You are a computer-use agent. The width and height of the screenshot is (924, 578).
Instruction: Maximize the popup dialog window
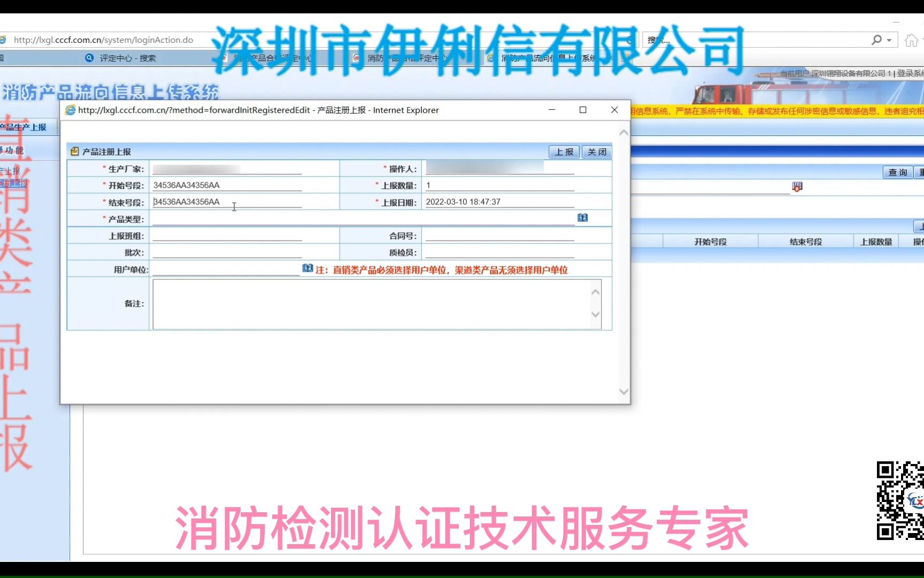pos(583,110)
